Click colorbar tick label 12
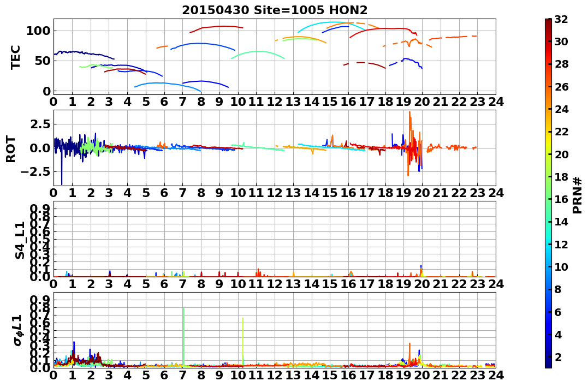This screenshot has height=387, width=588. point(561,244)
